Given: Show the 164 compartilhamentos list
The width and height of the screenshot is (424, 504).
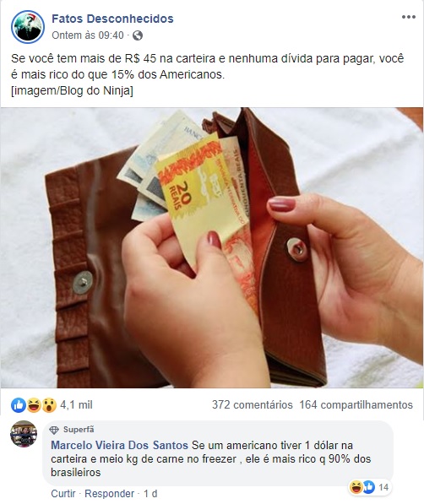Looking at the screenshot, I should tap(356, 405).
